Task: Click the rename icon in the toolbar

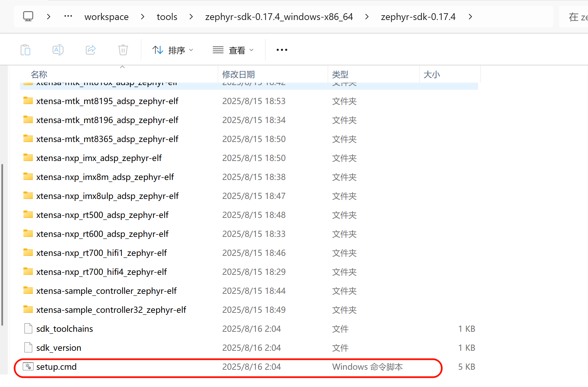Action: pyautogui.click(x=58, y=50)
